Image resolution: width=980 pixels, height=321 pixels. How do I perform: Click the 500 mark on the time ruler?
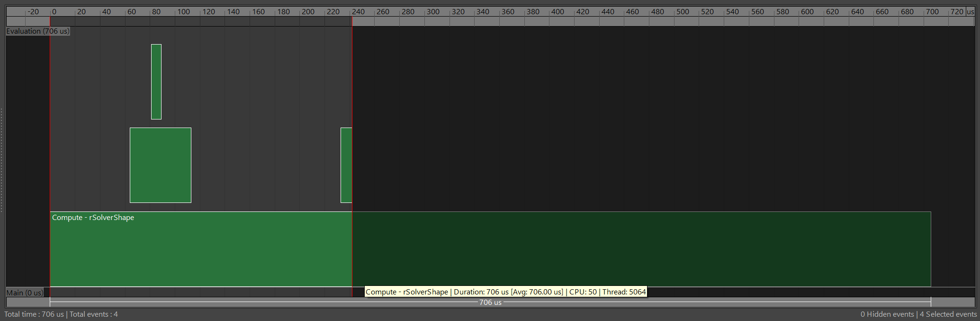[x=683, y=12]
